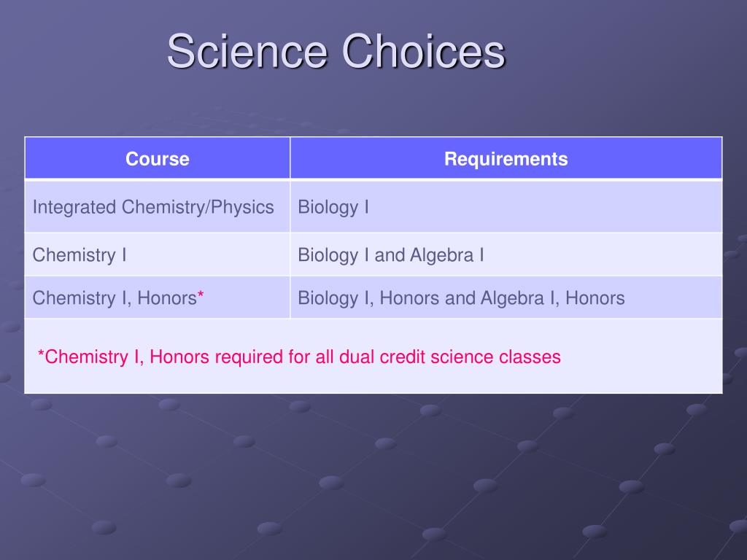Click the word Science in the title
Viewport: 747px width, 560px height.
coord(247,51)
